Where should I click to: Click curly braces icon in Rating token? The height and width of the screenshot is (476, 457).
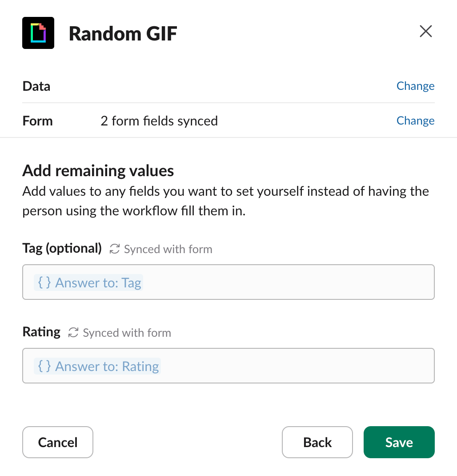pyautogui.click(x=44, y=366)
